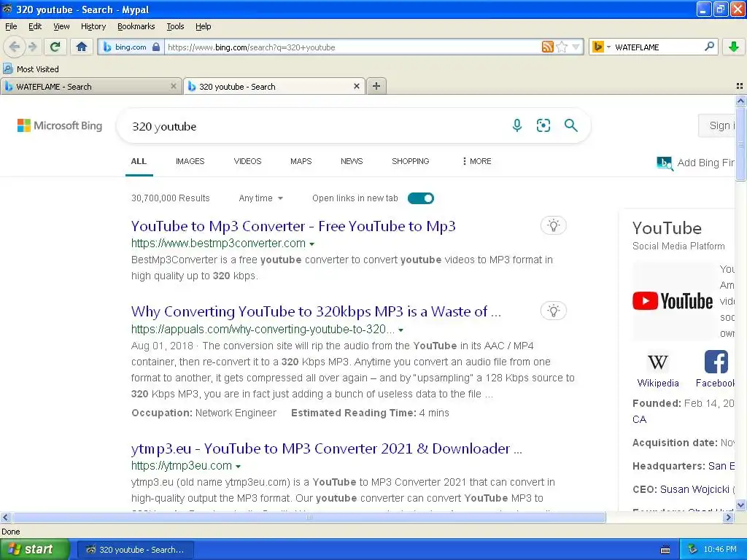
Task: Open visual search camera icon
Action: pos(543,125)
